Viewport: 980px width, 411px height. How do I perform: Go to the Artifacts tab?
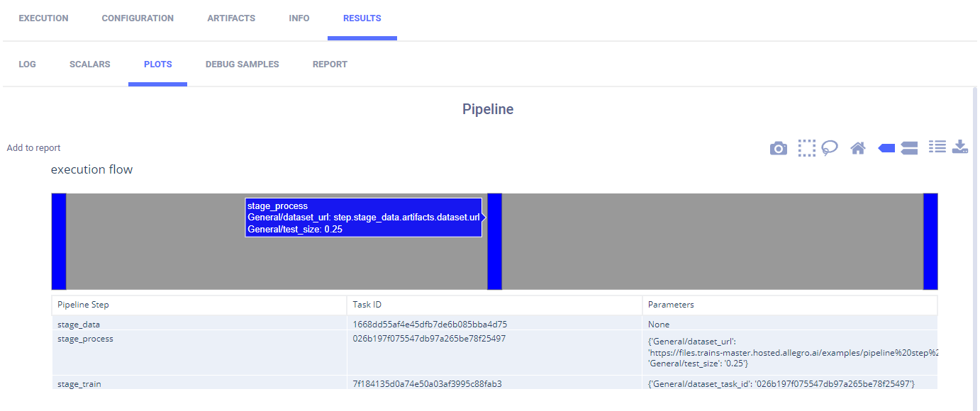pyautogui.click(x=231, y=18)
